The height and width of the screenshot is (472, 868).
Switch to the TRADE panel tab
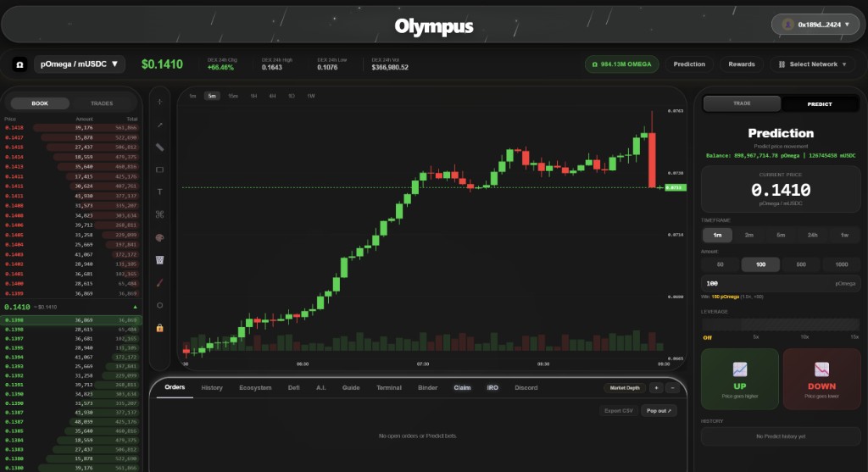[x=742, y=103]
